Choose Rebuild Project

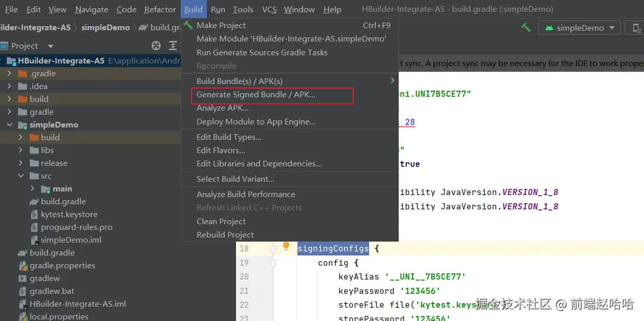click(290, 234)
